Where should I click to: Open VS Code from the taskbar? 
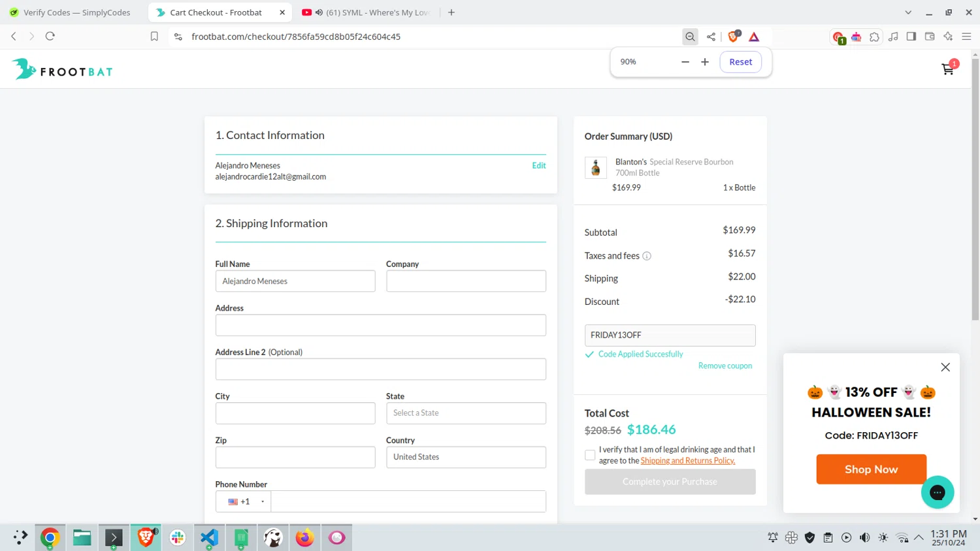[x=209, y=537]
